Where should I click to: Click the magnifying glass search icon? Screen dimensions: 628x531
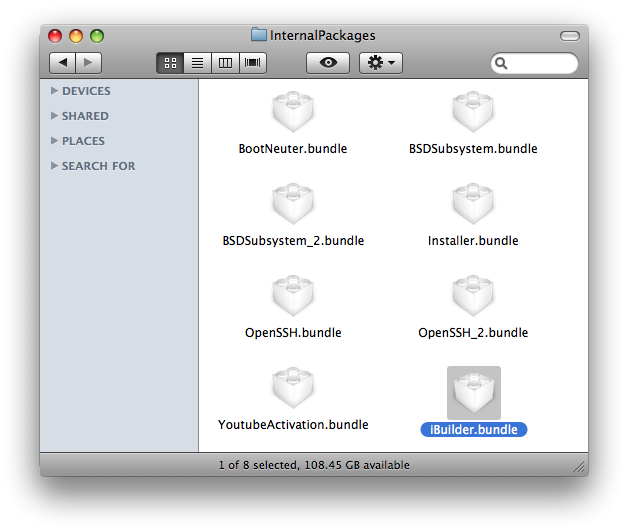(x=501, y=63)
